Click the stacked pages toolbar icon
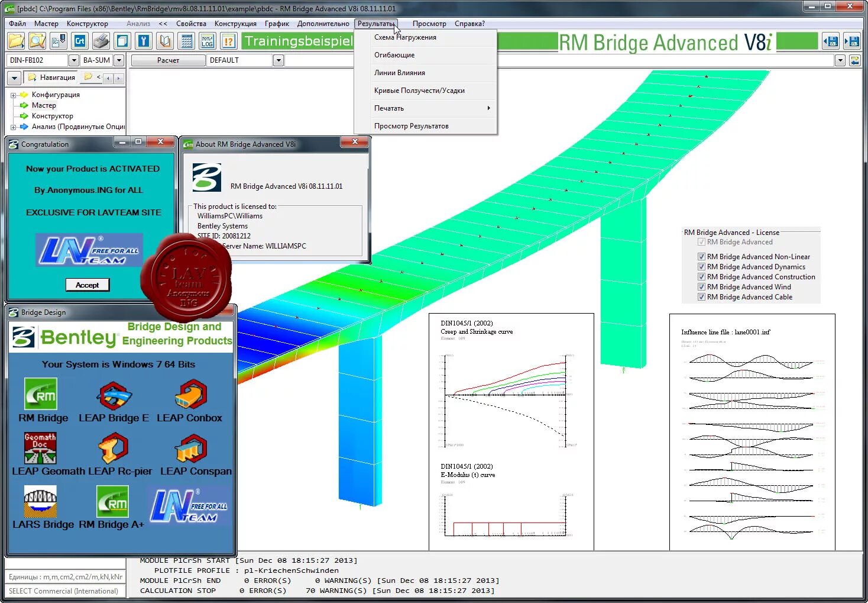The width and height of the screenshot is (868, 603). click(x=122, y=41)
